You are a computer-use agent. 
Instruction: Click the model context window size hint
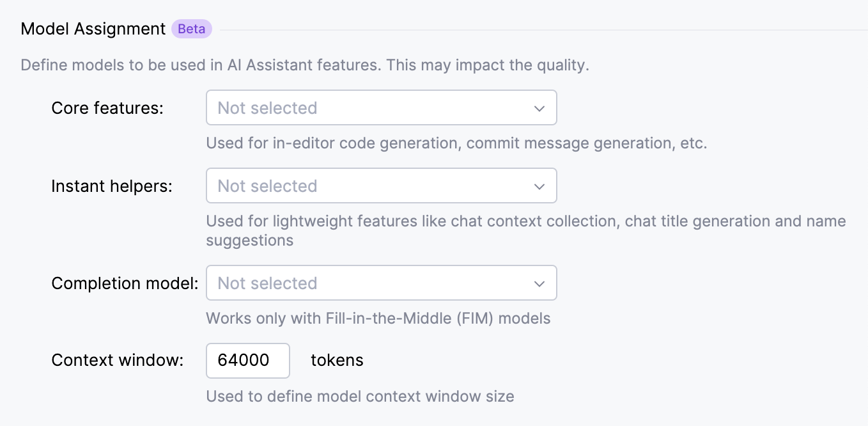click(x=360, y=397)
